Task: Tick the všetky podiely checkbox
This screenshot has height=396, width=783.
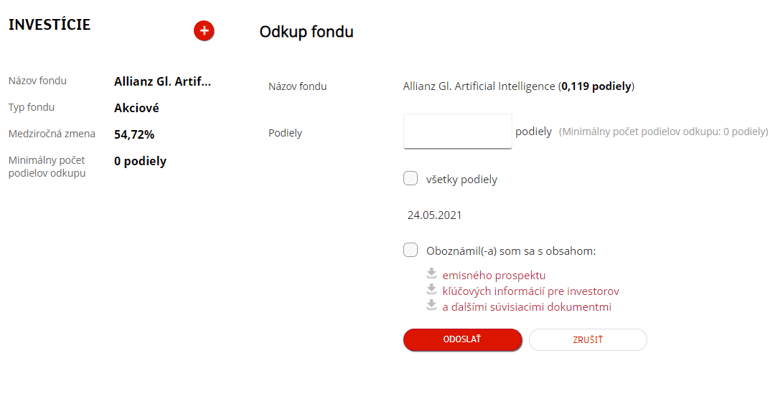Action: (x=410, y=178)
